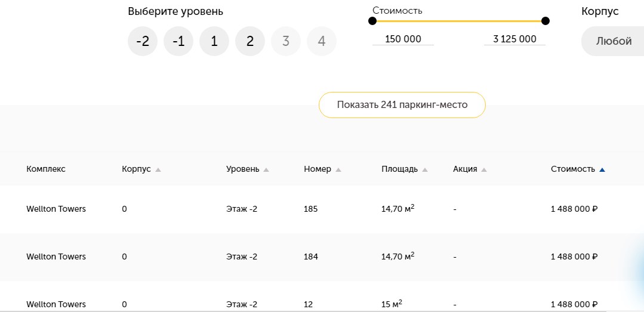The image size is (644, 312).
Task: Click price 1 488 000 ₽ in row 12
Action: [x=574, y=304]
